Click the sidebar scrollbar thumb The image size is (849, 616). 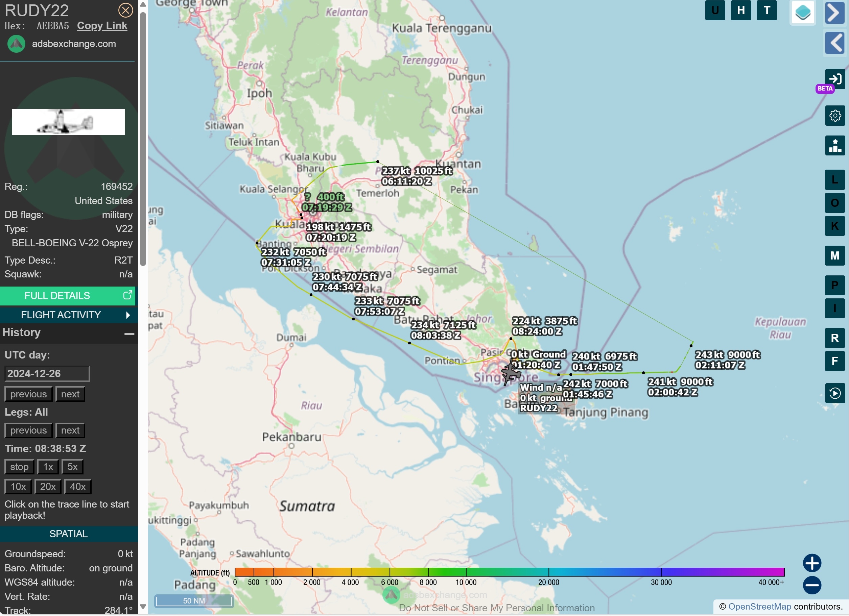143,139
